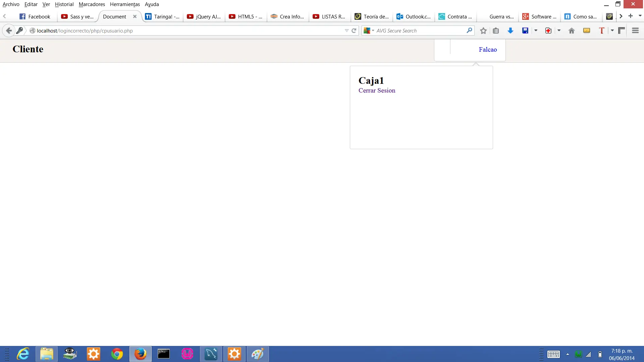Image resolution: width=644 pixels, height=362 pixels.
Task: Open the downloads panel in Firefox
Action: click(x=510, y=31)
